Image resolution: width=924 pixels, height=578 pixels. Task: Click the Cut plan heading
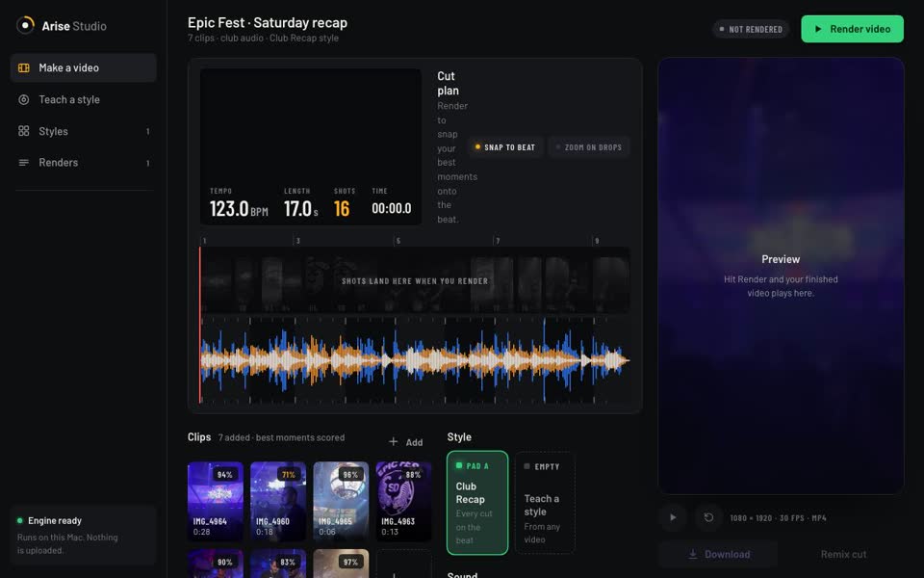tap(448, 83)
